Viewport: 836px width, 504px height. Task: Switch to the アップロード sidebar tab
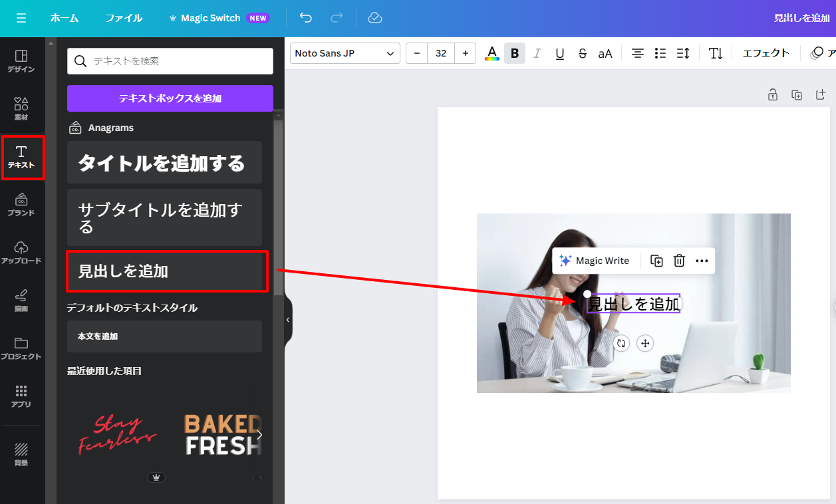(x=21, y=253)
